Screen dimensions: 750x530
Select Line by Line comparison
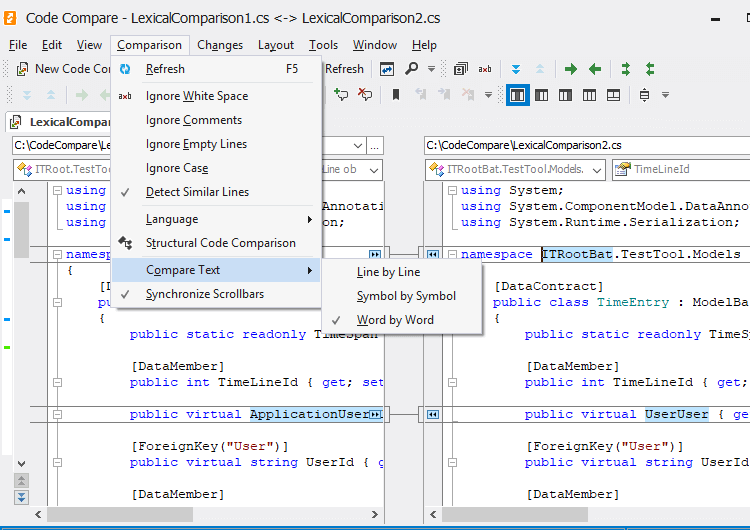click(x=388, y=272)
